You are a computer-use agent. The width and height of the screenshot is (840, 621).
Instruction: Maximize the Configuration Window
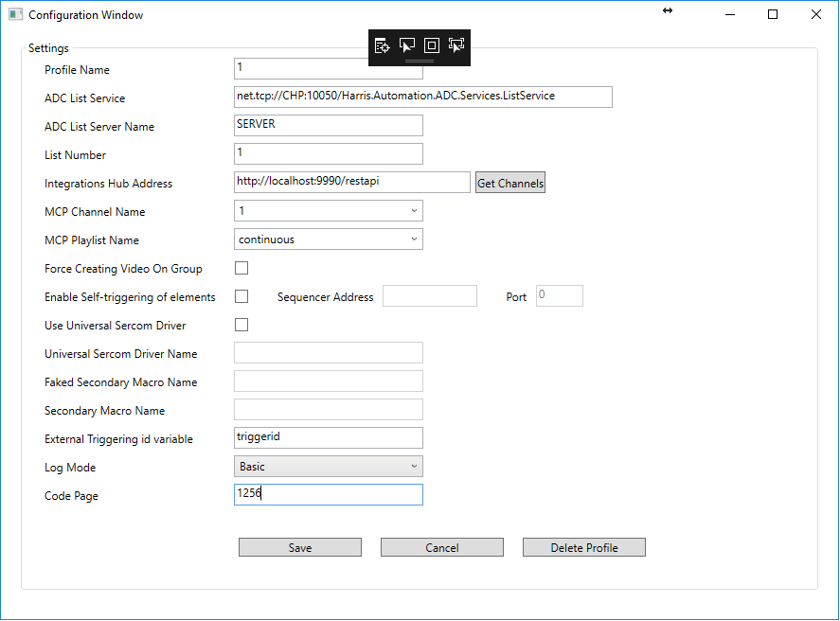tap(773, 15)
